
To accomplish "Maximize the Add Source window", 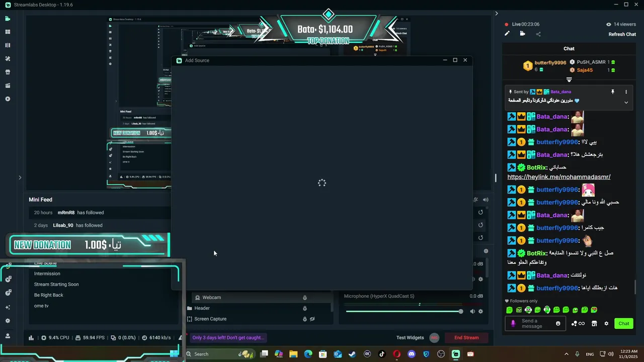I will tap(455, 60).
